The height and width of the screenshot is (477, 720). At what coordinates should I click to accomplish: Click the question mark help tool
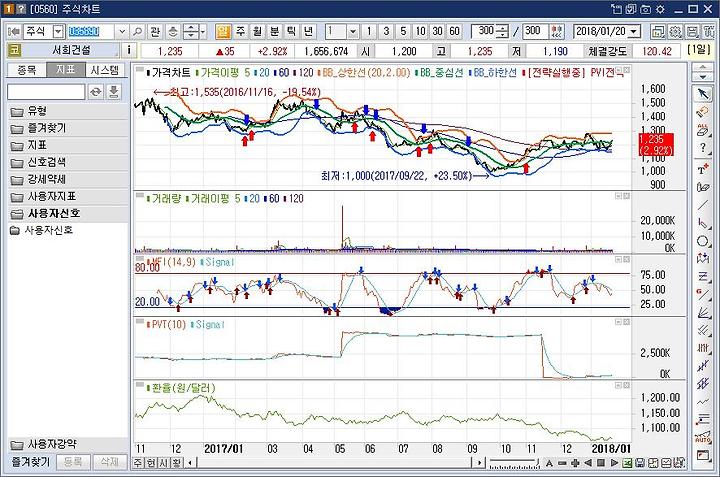703,148
